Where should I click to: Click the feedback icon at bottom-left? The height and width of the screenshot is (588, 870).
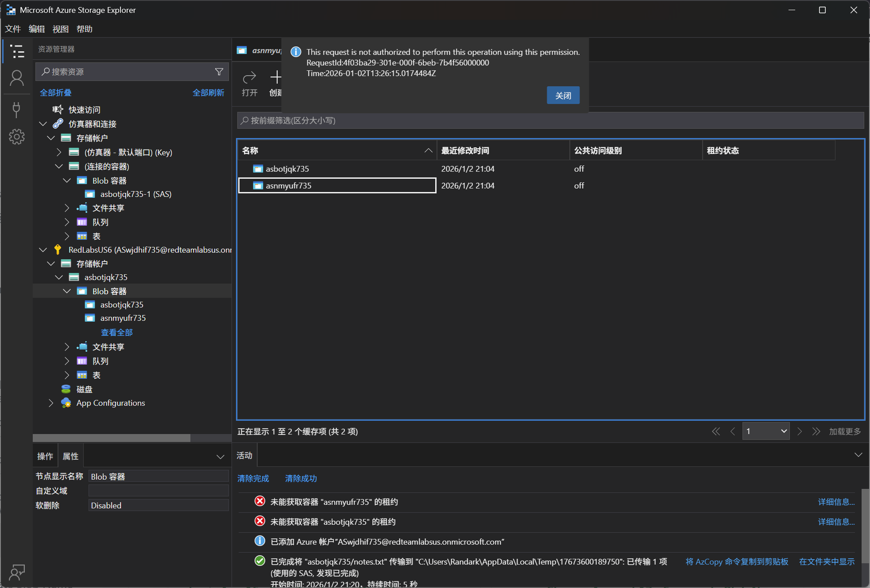[x=17, y=572]
